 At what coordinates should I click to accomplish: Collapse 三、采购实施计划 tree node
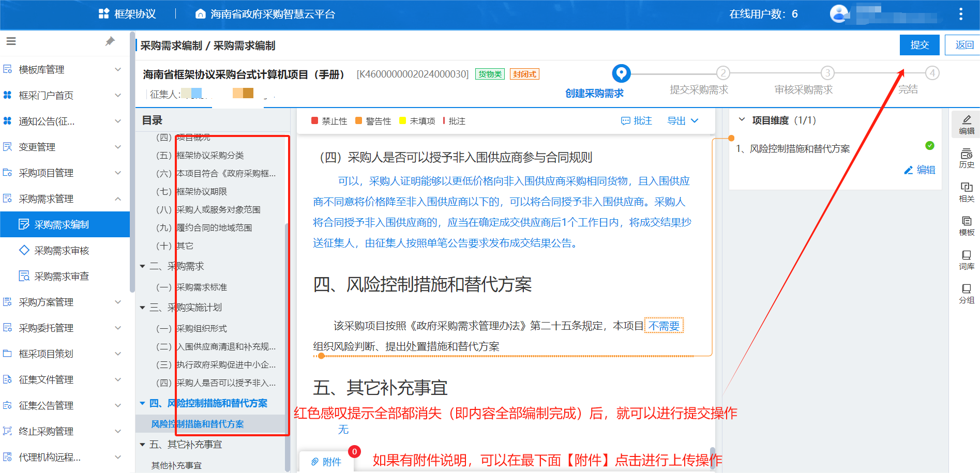(x=142, y=308)
